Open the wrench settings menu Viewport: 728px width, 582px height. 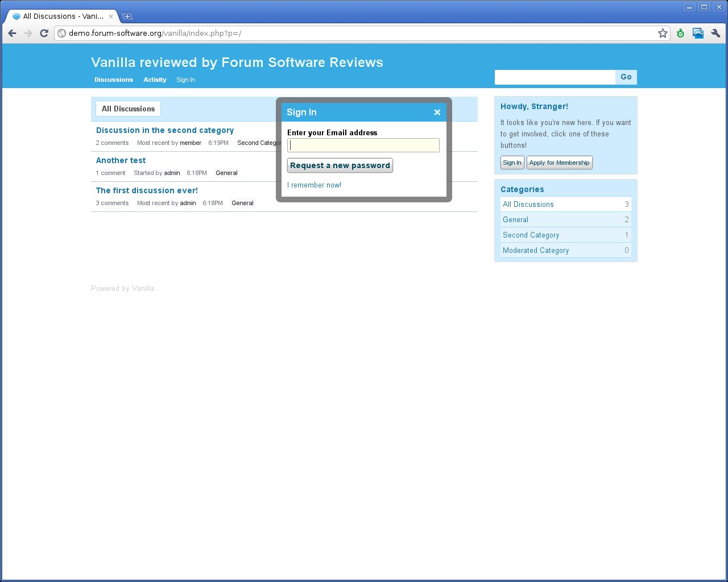tap(715, 33)
